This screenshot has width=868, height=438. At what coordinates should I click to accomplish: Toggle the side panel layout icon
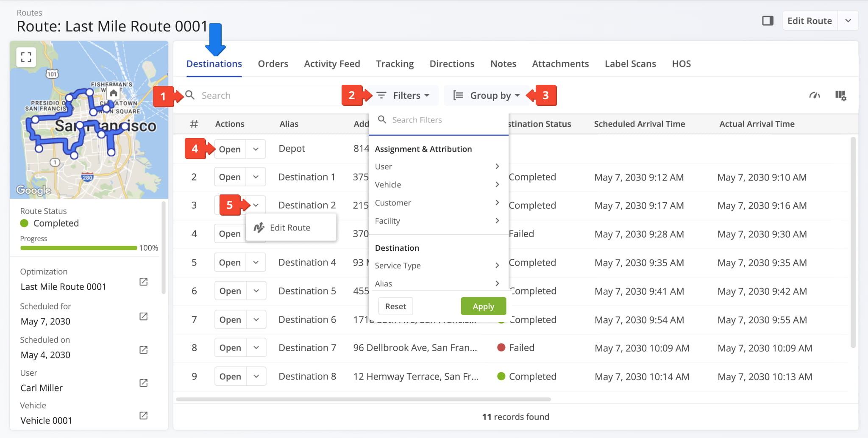pos(768,21)
